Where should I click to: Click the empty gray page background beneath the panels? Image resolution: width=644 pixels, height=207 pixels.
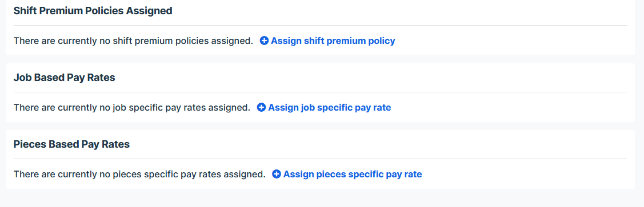click(x=322, y=198)
